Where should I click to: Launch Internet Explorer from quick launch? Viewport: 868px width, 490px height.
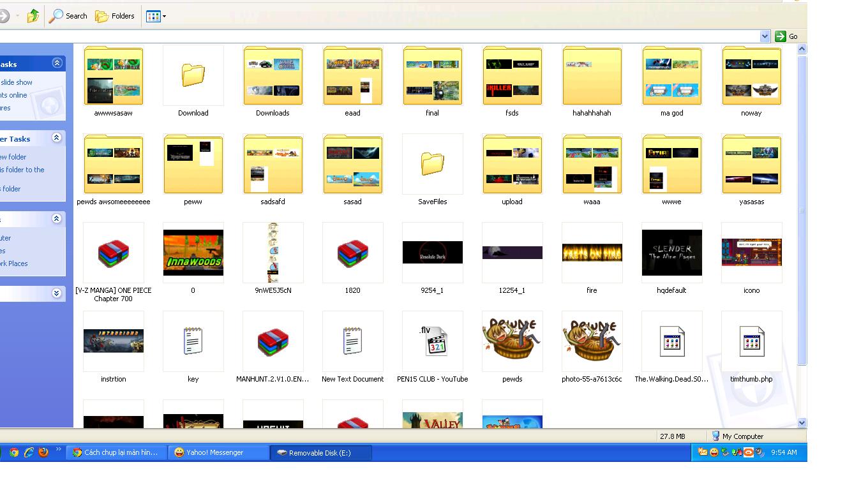tap(29, 452)
